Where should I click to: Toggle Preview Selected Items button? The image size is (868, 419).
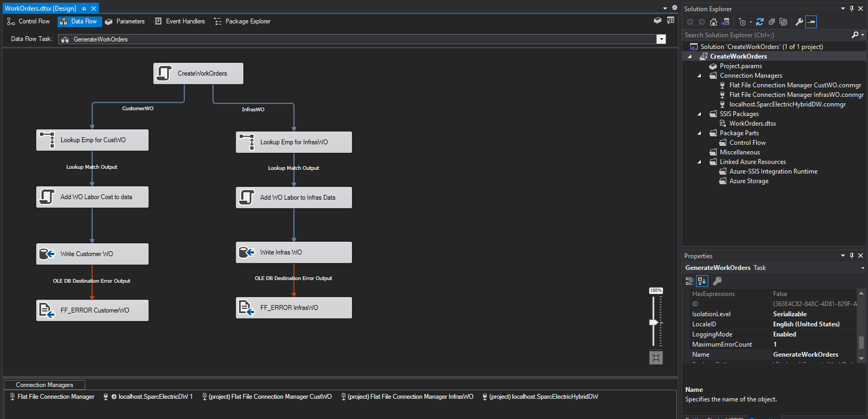(x=811, y=22)
